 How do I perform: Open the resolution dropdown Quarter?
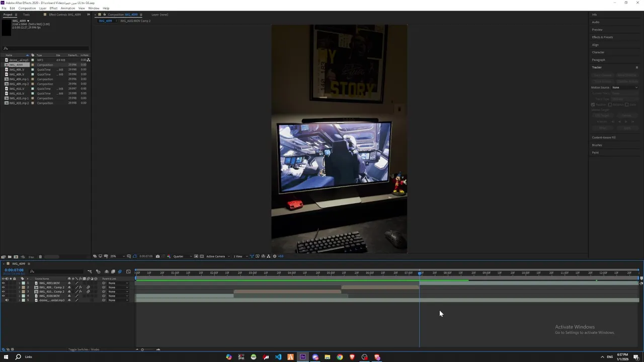(x=183, y=256)
